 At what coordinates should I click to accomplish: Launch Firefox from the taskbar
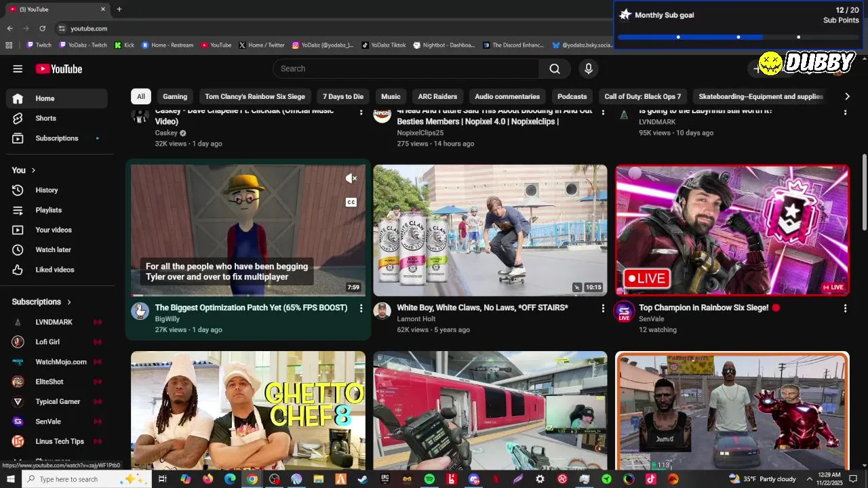point(208,479)
